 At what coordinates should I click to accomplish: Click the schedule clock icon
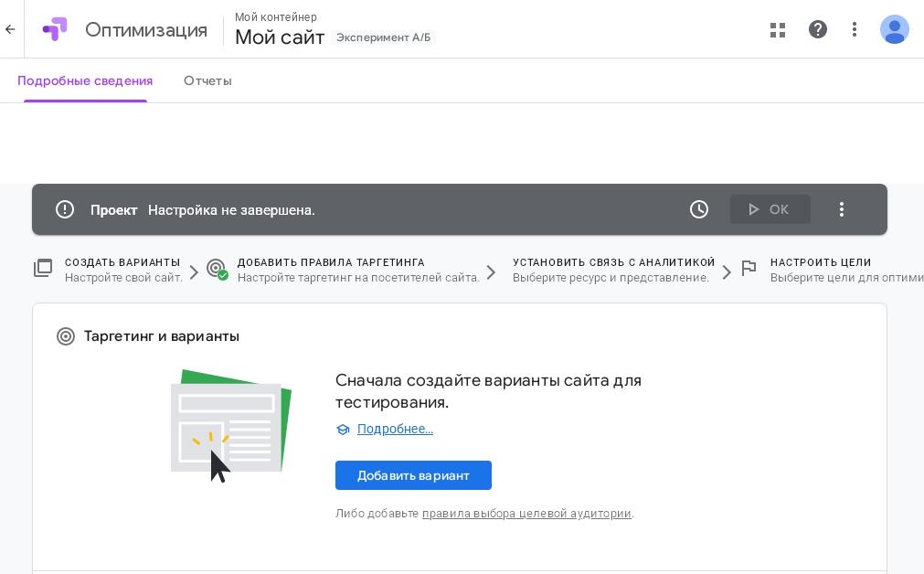699,209
